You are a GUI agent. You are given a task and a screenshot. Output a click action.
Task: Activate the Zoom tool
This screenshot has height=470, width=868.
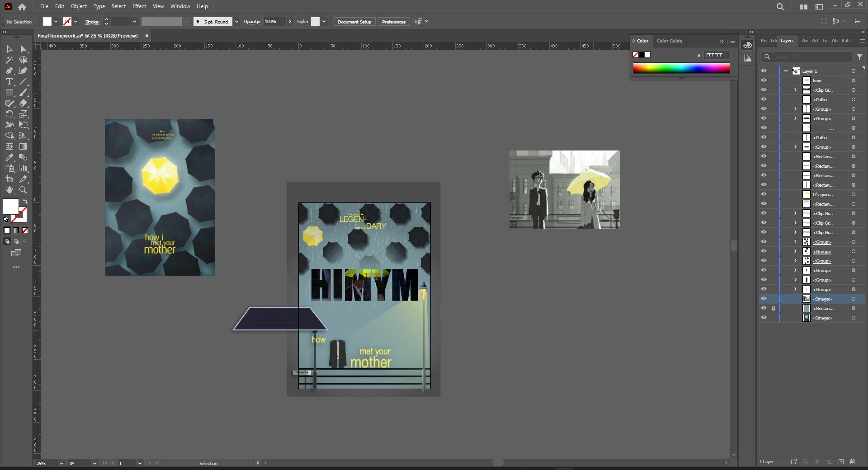[23, 190]
